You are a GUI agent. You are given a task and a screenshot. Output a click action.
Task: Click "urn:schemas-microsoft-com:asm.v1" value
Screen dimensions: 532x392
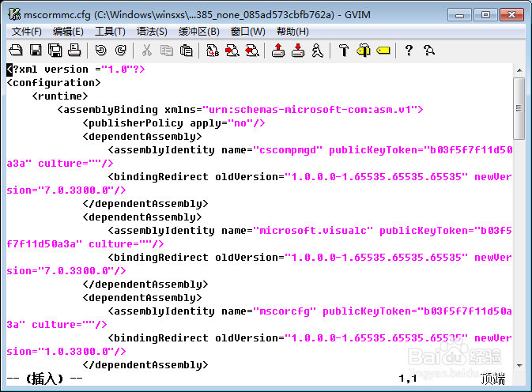[309, 110]
